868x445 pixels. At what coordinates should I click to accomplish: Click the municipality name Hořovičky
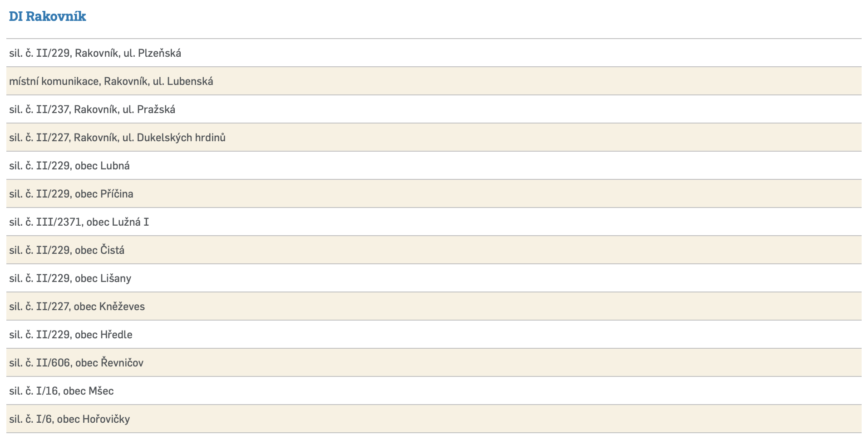pyautogui.click(x=106, y=419)
